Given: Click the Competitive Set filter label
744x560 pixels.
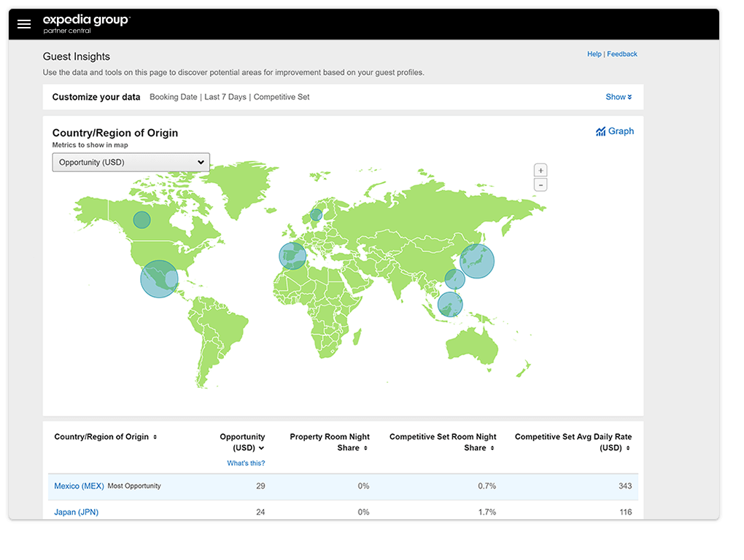Looking at the screenshot, I should [283, 96].
